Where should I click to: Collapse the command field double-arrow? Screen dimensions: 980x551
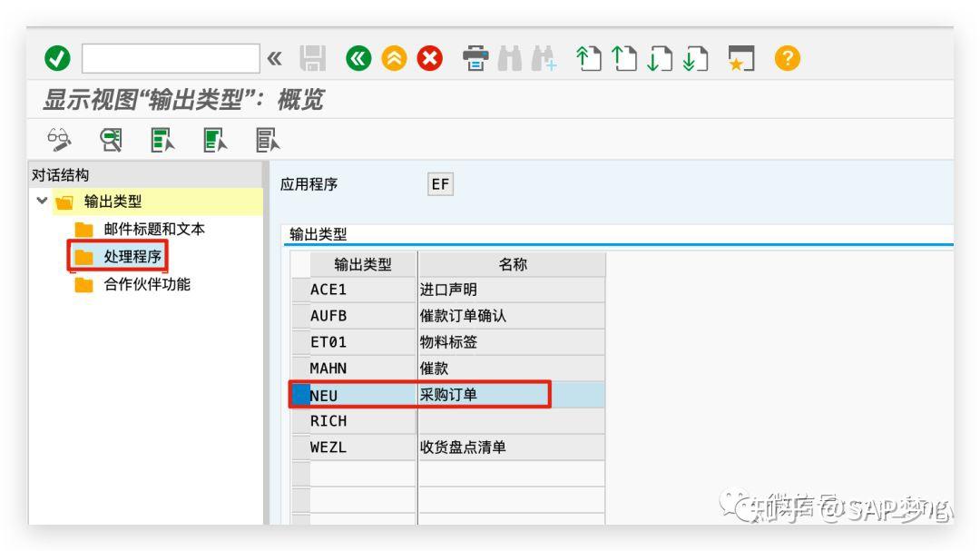(x=274, y=59)
